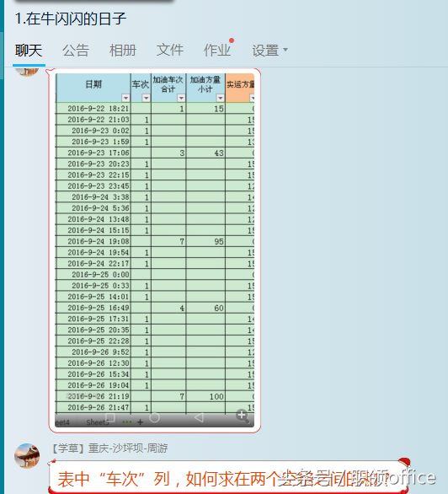The image size is (448, 494).
Task: Click the square recent-apps navigation icon
Action: [110, 418]
